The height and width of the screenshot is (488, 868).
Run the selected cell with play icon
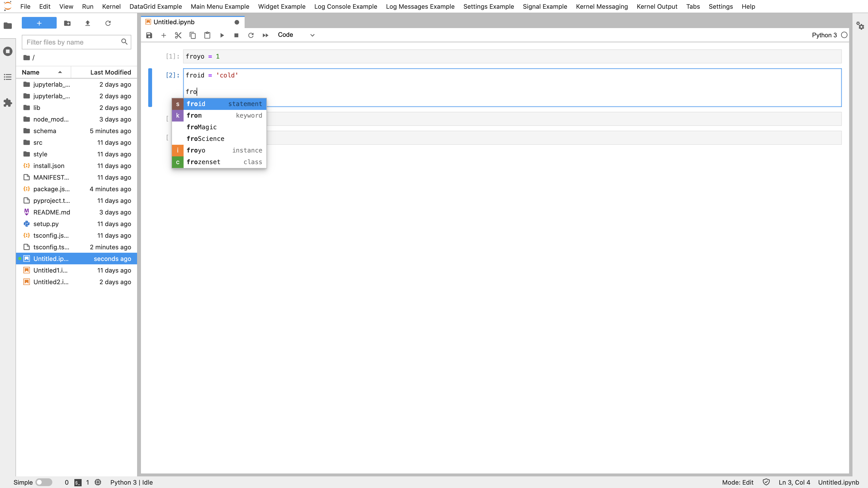[x=222, y=35]
